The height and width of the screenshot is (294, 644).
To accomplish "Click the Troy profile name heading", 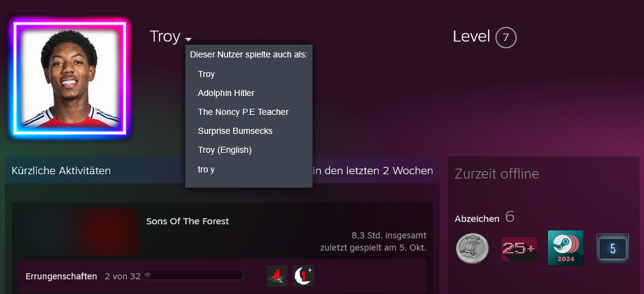I will [x=165, y=37].
